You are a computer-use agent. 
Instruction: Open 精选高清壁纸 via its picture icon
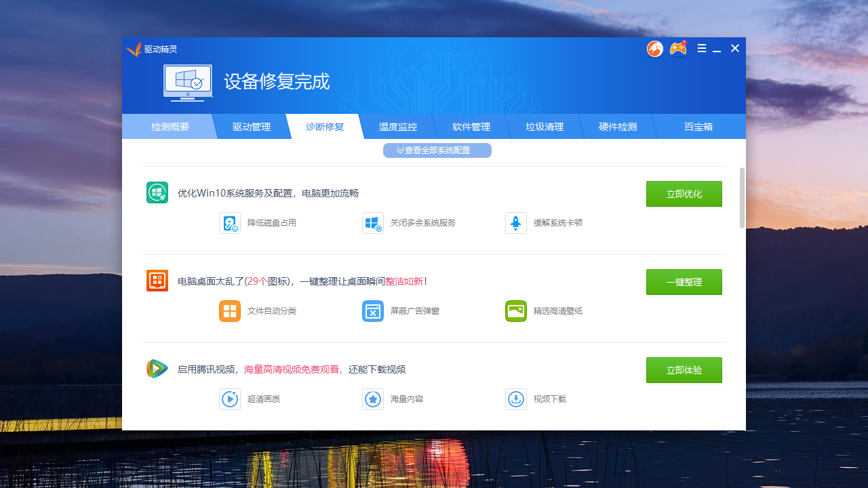(x=516, y=310)
